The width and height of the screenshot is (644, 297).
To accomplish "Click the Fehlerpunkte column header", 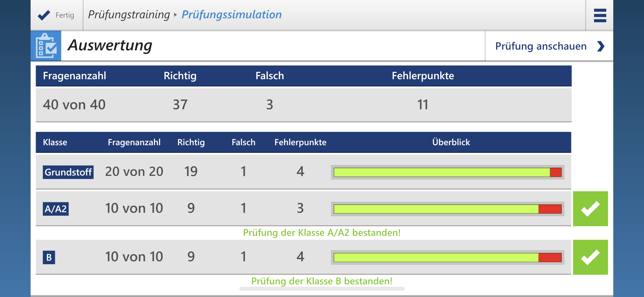I will 423,76.
